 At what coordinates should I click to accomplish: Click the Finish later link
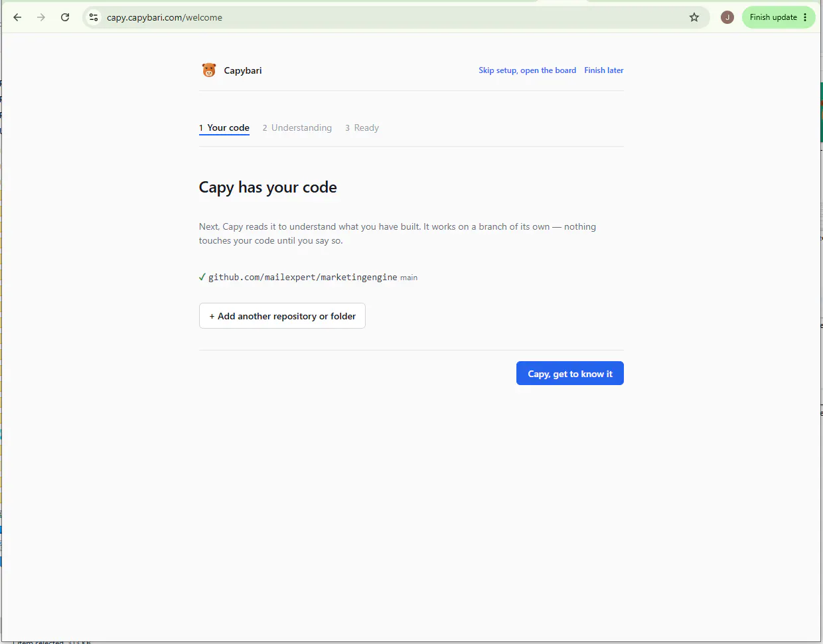(604, 70)
